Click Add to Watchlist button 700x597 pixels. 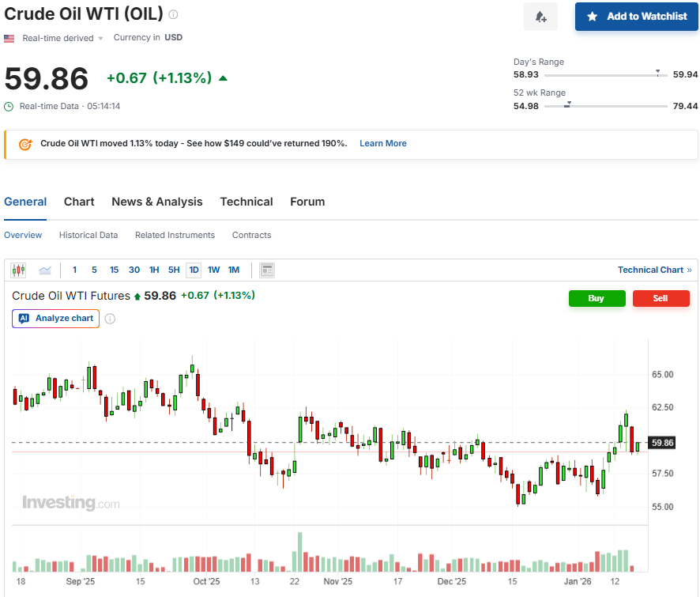pos(637,17)
